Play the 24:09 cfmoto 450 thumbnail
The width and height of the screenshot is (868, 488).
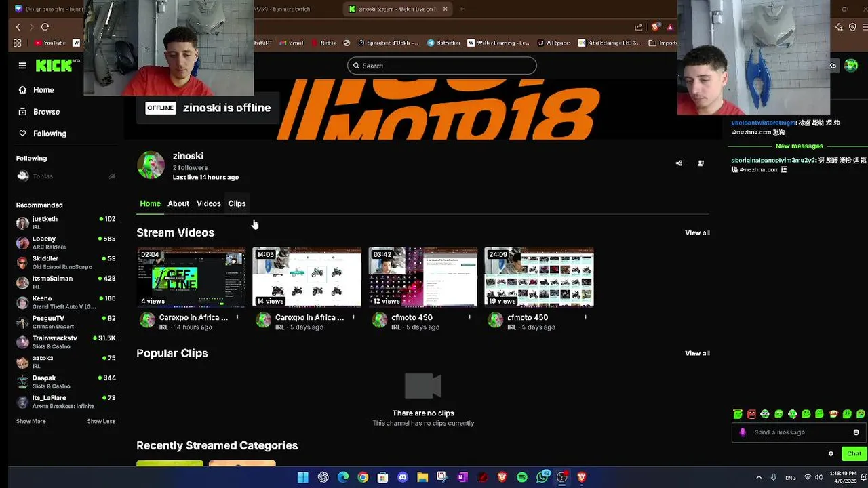click(539, 277)
